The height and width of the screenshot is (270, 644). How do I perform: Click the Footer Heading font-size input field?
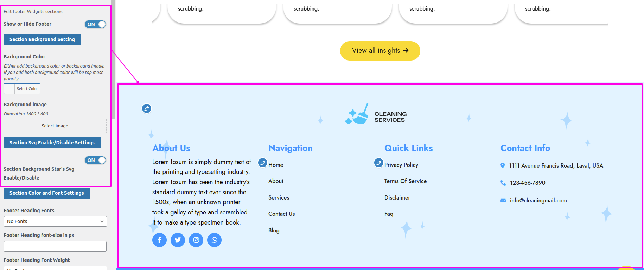point(55,246)
